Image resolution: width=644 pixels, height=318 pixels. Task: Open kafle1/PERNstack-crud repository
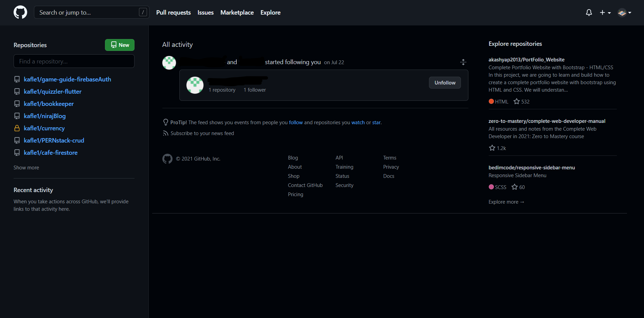point(54,141)
